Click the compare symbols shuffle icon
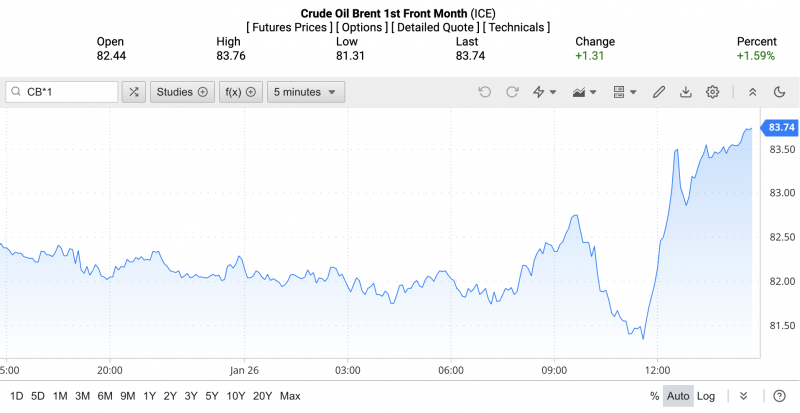 (134, 92)
